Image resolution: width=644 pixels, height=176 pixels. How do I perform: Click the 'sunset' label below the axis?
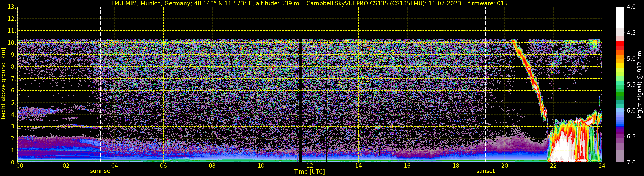(485, 171)
